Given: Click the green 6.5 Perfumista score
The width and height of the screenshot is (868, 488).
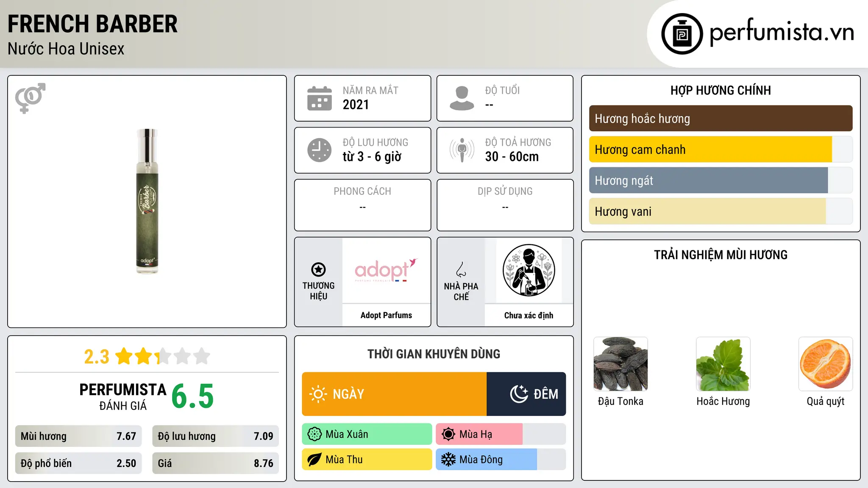Looking at the screenshot, I should coord(193,396).
